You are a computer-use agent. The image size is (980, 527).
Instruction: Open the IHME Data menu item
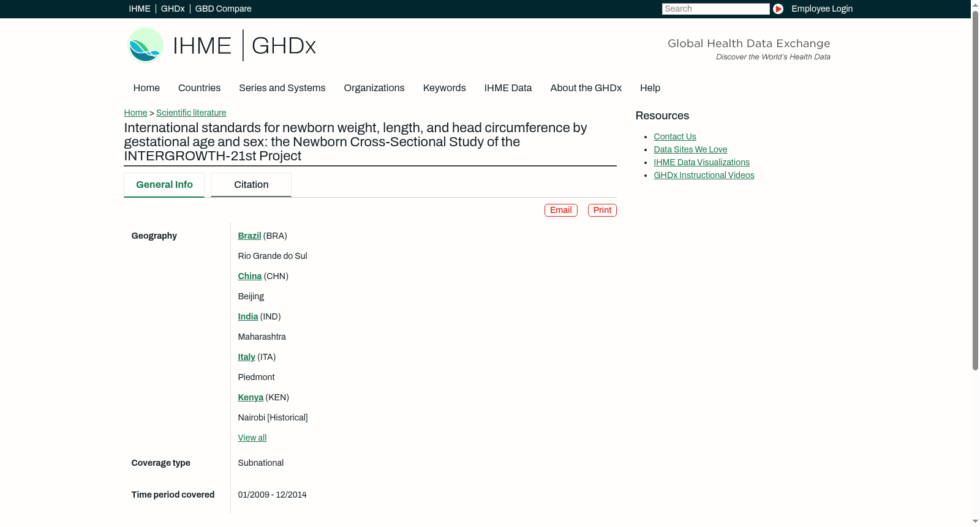pyautogui.click(x=508, y=88)
